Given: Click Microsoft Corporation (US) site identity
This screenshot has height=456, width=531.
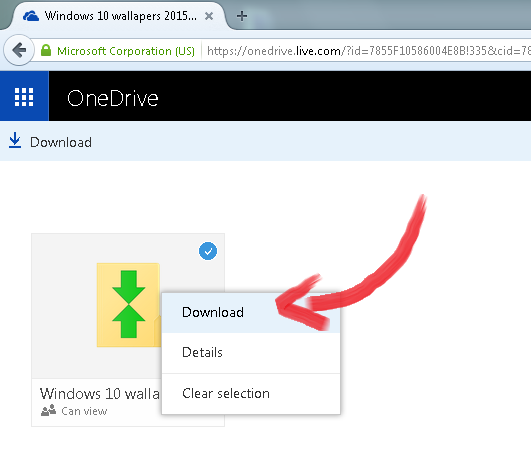Looking at the screenshot, I should pyautogui.click(x=126, y=51).
